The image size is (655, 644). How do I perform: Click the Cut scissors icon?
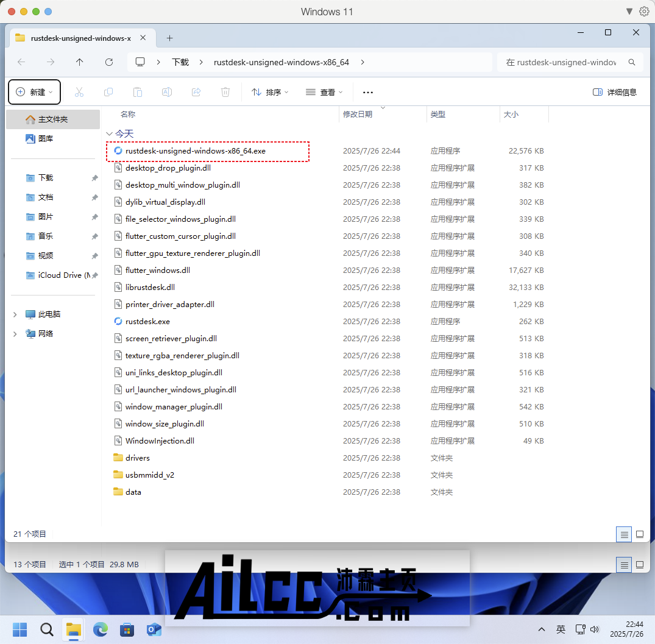[79, 92]
